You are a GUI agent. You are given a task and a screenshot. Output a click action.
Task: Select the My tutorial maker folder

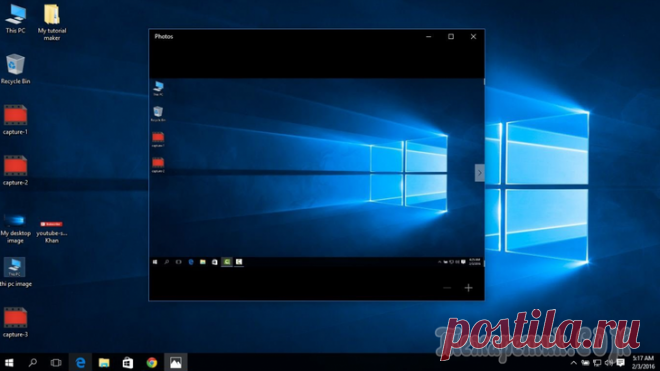(52, 22)
